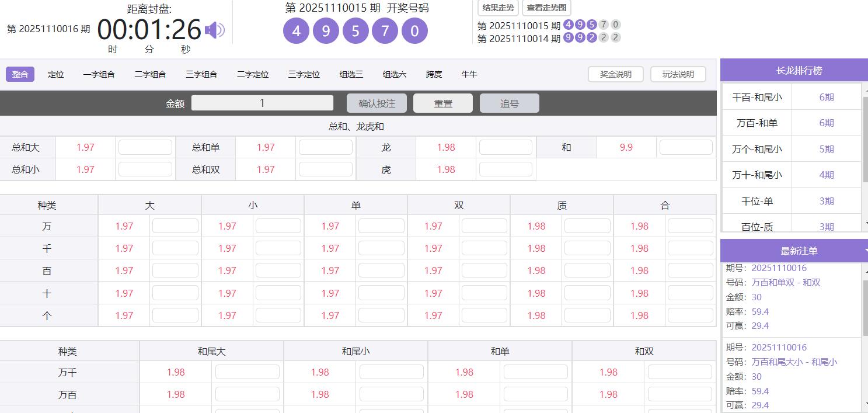Open the 玩法说明 rules explanation
Image resolution: width=868 pixels, height=413 pixels.
678,74
